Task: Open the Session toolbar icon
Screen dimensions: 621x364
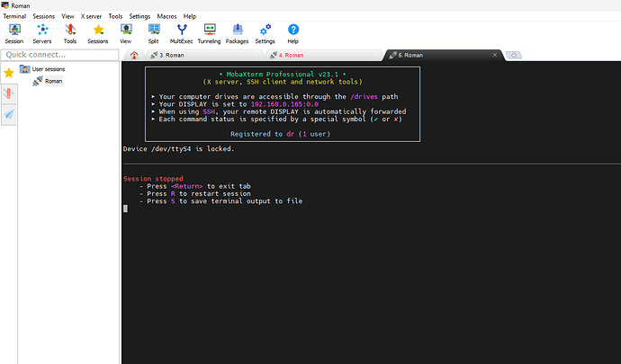Action: click(14, 33)
